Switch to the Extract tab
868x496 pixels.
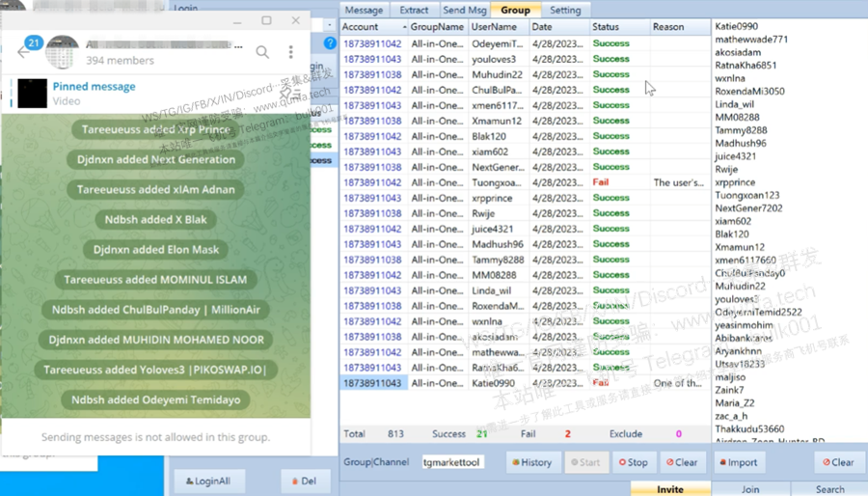[414, 10]
